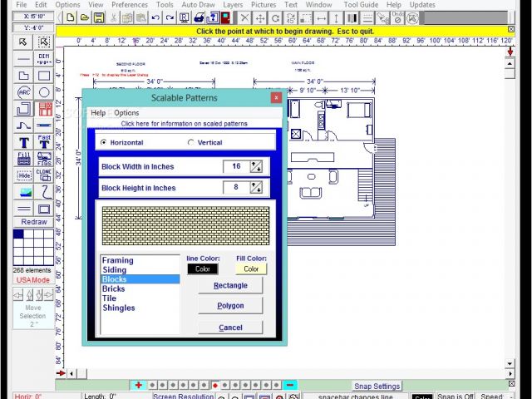Choose the Clone tool
The height and width of the screenshot is (399, 532).
pos(44,175)
